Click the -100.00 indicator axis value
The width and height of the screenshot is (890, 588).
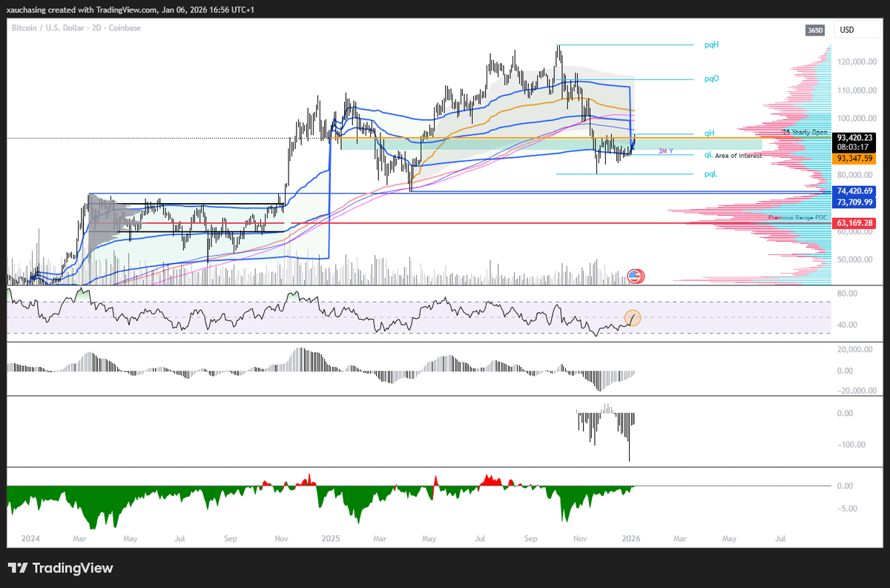(851, 444)
